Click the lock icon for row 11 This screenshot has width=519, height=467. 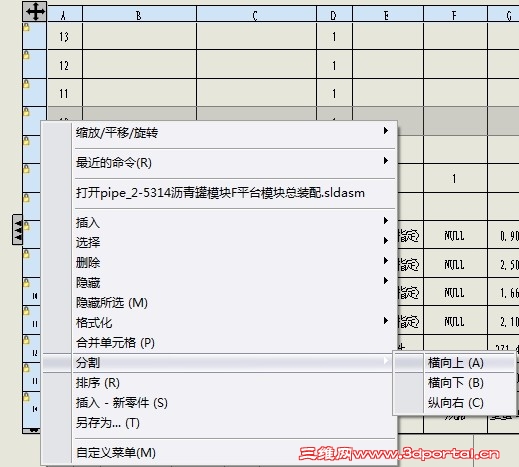coord(26,84)
